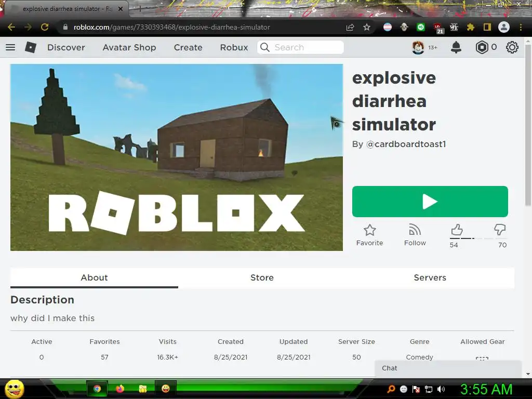Click the 57 favorites value
The height and width of the screenshot is (399, 532).
click(104, 357)
